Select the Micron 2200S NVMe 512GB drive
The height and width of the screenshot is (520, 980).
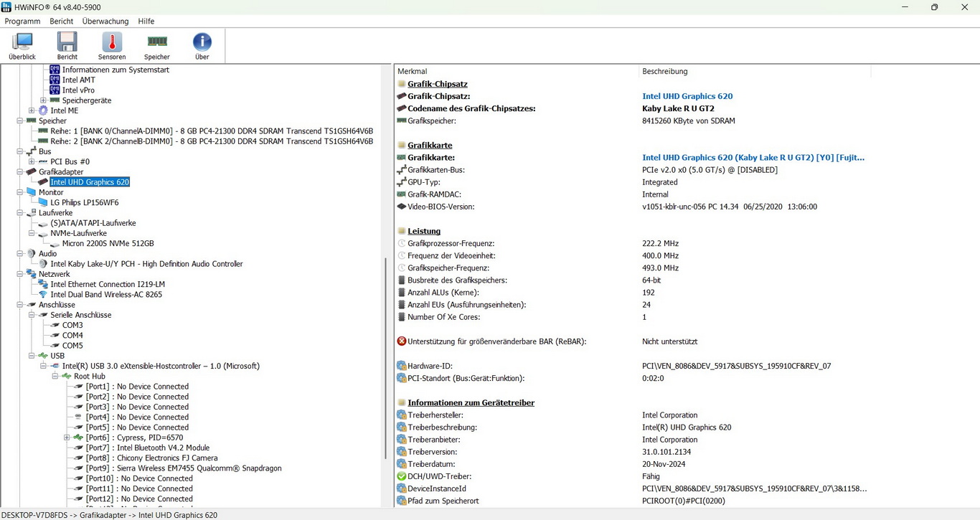[108, 244]
